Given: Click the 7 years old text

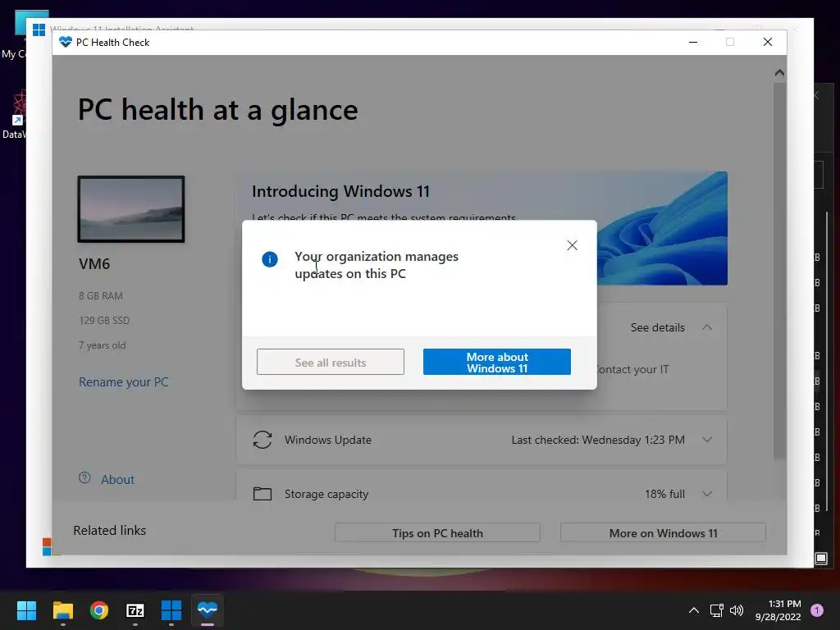Looking at the screenshot, I should [102, 345].
